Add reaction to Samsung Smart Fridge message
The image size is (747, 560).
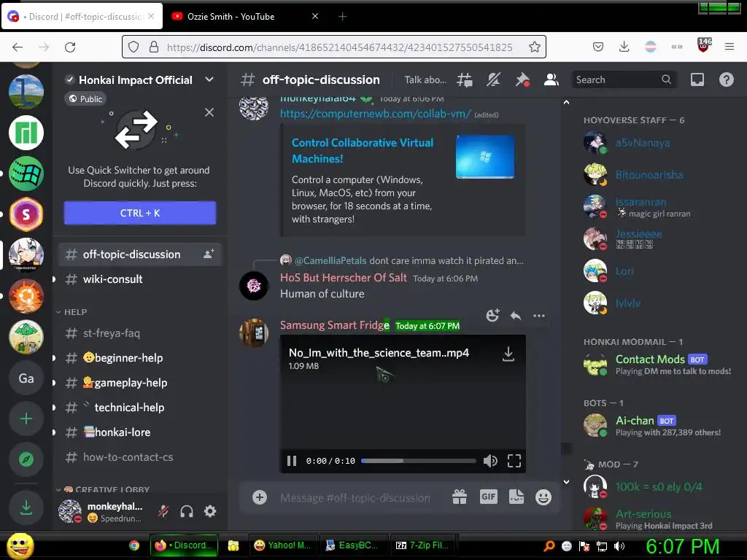tap(492, 315)
